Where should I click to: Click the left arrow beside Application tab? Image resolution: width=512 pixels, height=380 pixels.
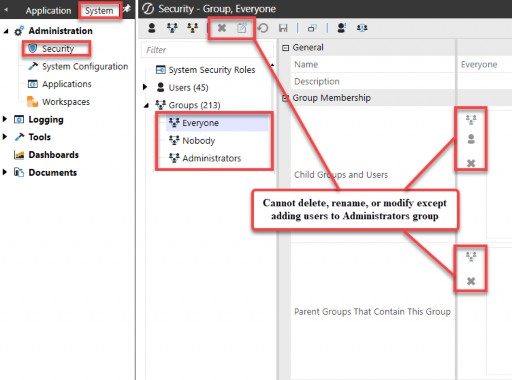click(6, 10)
